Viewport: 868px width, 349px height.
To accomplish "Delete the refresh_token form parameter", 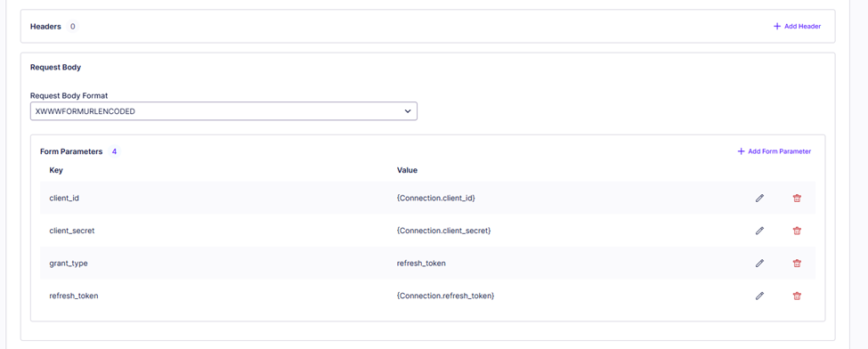I will (x=797, y=296).
